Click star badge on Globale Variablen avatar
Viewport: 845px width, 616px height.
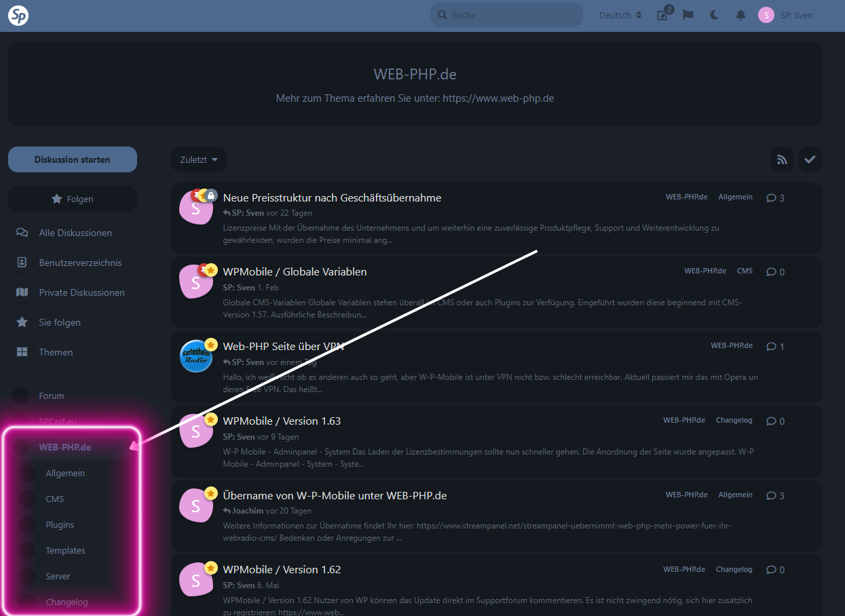211,270
